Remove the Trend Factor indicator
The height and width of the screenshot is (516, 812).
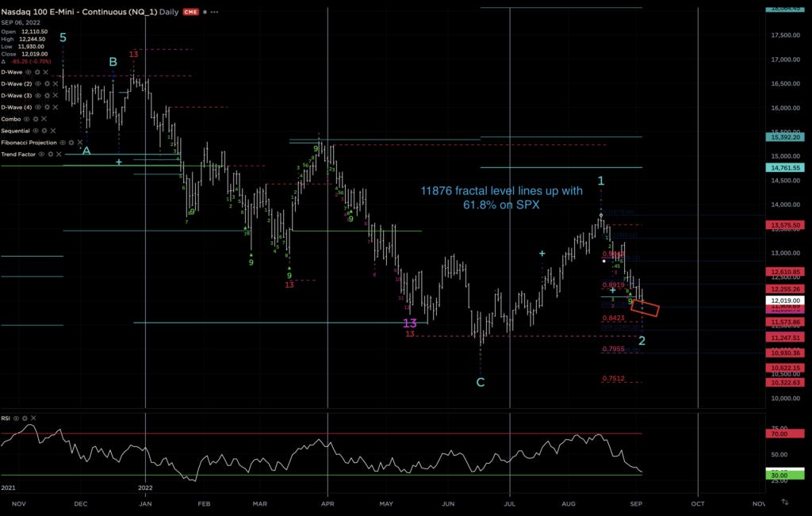point(59,155)
